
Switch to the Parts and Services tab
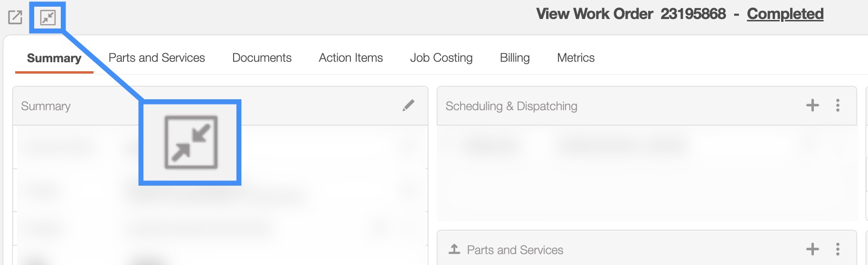(x=157, y=58)
